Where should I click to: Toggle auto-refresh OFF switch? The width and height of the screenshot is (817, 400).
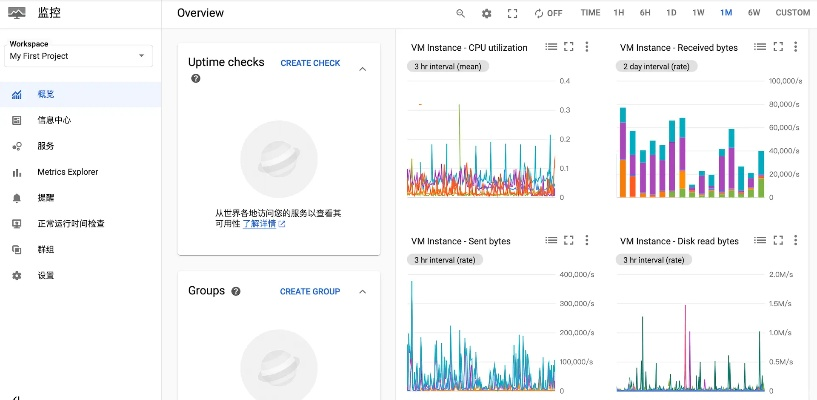click(x=548, y=14)
